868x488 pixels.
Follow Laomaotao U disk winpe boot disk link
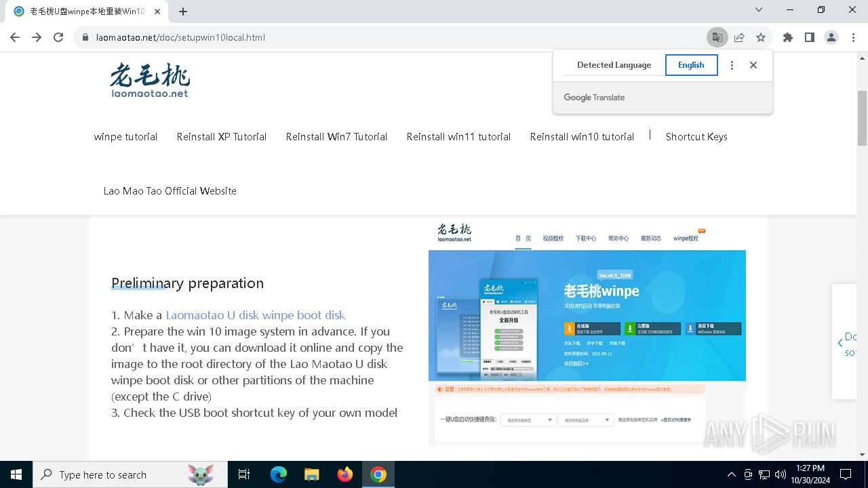pyautogui.click(x=256, y=315)
